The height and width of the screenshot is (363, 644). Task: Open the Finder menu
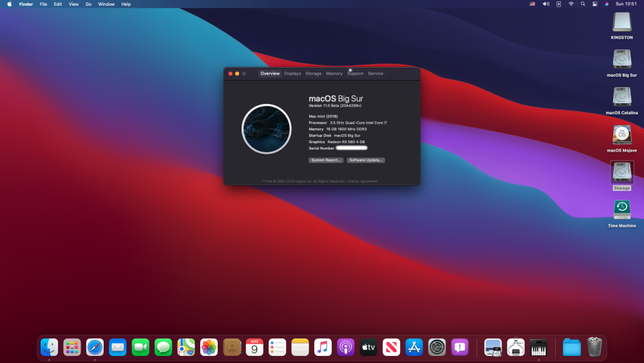tap(26, 4)
